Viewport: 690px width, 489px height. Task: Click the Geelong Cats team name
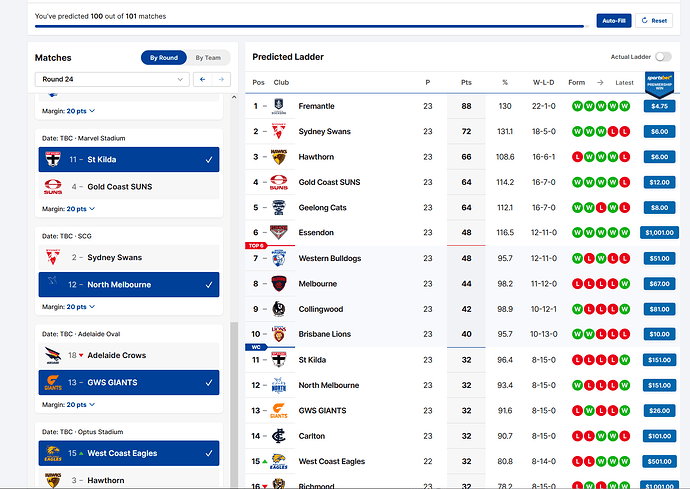point(322,207)
